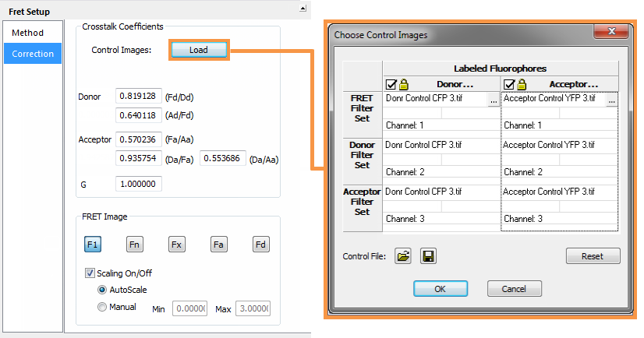Select the Fa FRET image button
Viewport: 644px width, 338px height.
[219, 245]
